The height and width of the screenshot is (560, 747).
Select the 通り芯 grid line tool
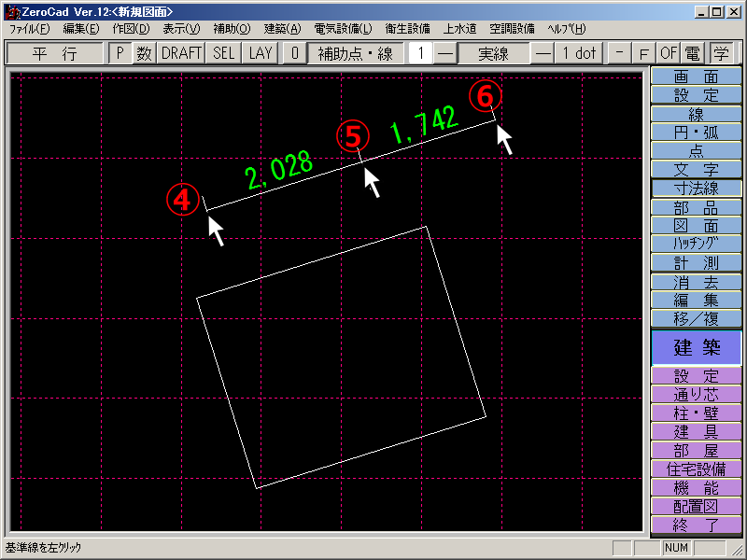pos(696,394)
